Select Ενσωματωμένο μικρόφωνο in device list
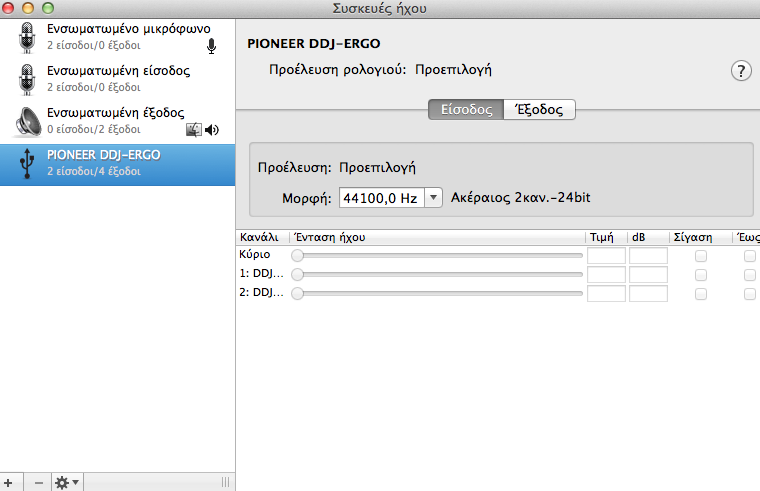The height and width of the screenshot is (491, 760). tap(117, 37)
